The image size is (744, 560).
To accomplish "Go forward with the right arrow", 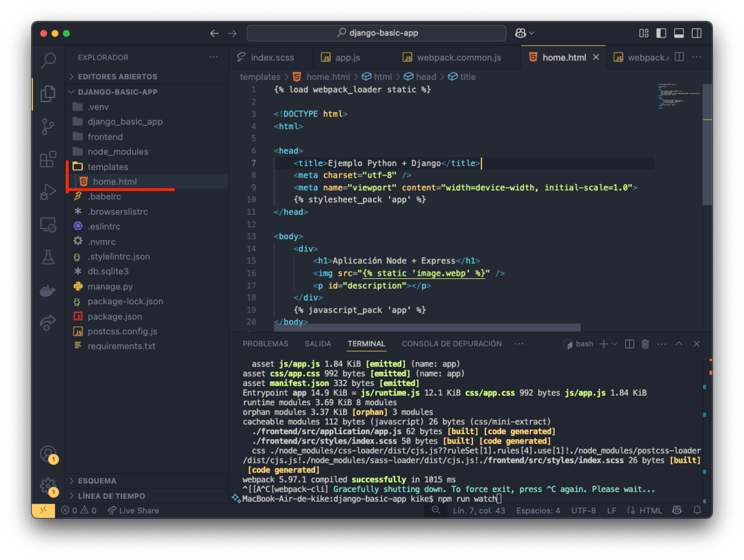I will pyautogui.click(x=232, y=33).
